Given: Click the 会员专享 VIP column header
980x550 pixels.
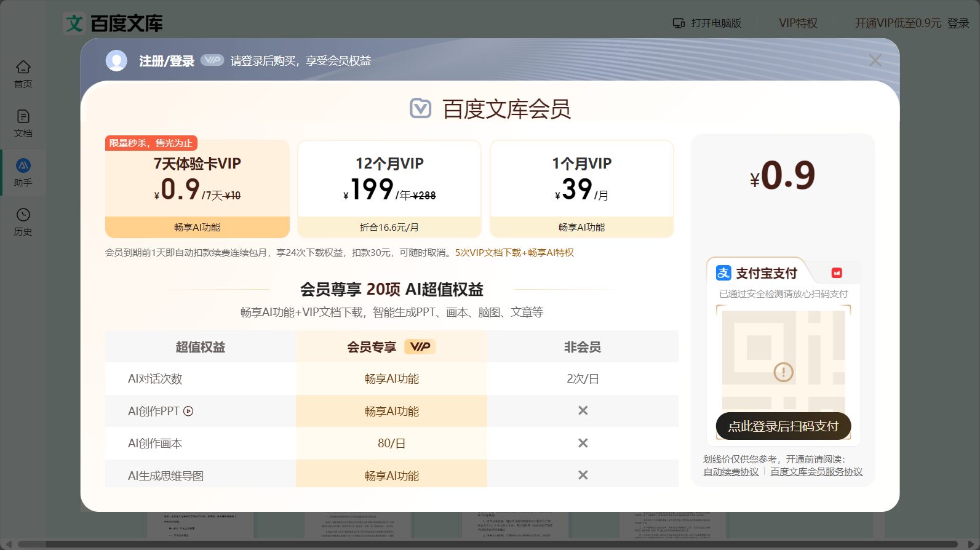Looking at the screenshot, I should [x=391, y=346].
